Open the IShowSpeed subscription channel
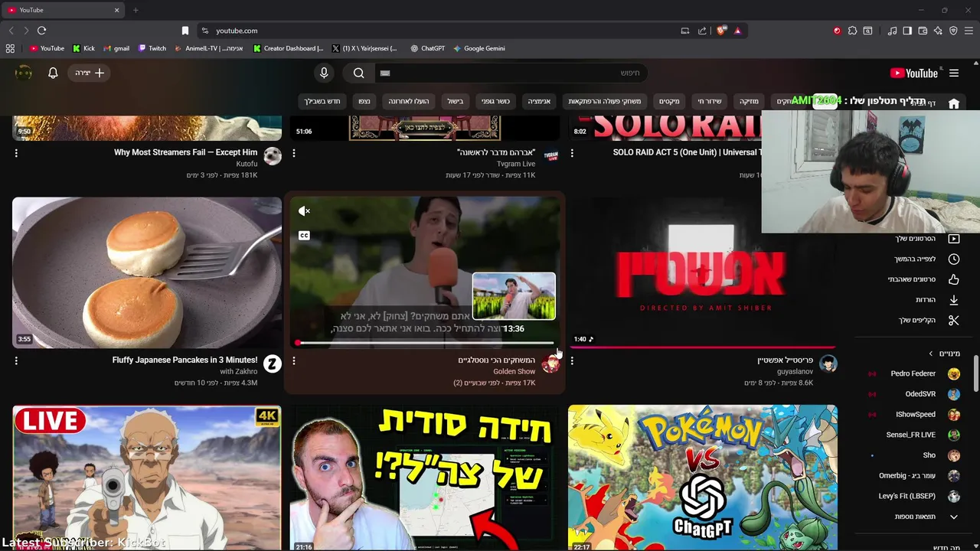980x551 pixels. pos(915,414)
